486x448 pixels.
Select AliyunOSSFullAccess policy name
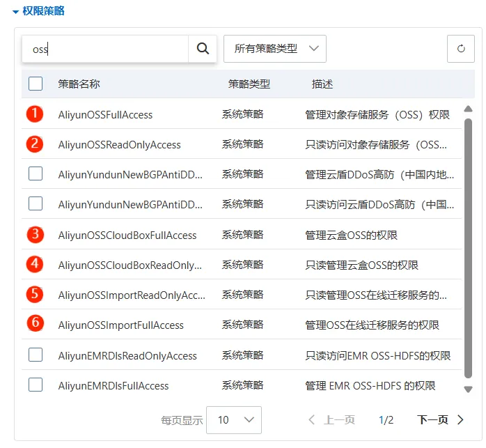[105, 115]
